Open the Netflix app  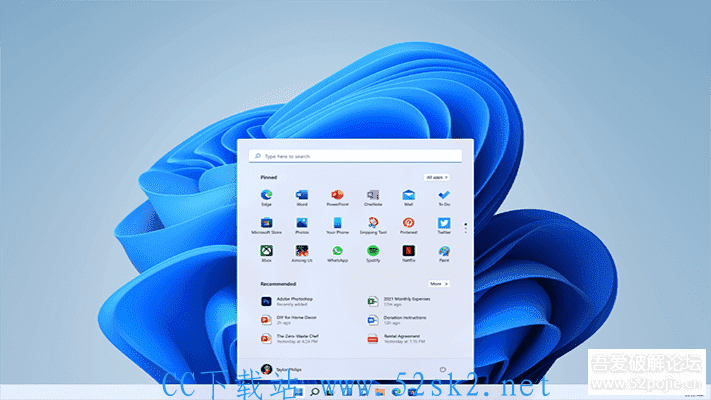pyautogui.click(x=408, y=254)
